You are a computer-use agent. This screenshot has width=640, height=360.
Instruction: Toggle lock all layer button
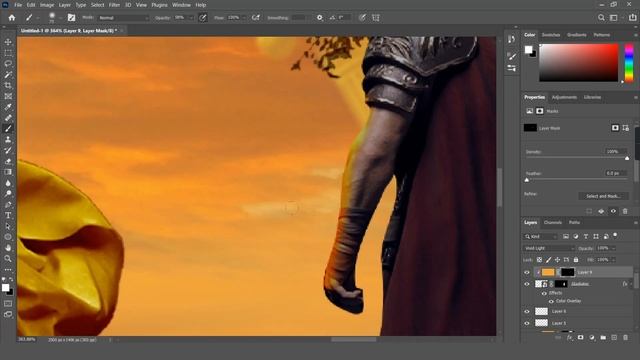(576, 260)
